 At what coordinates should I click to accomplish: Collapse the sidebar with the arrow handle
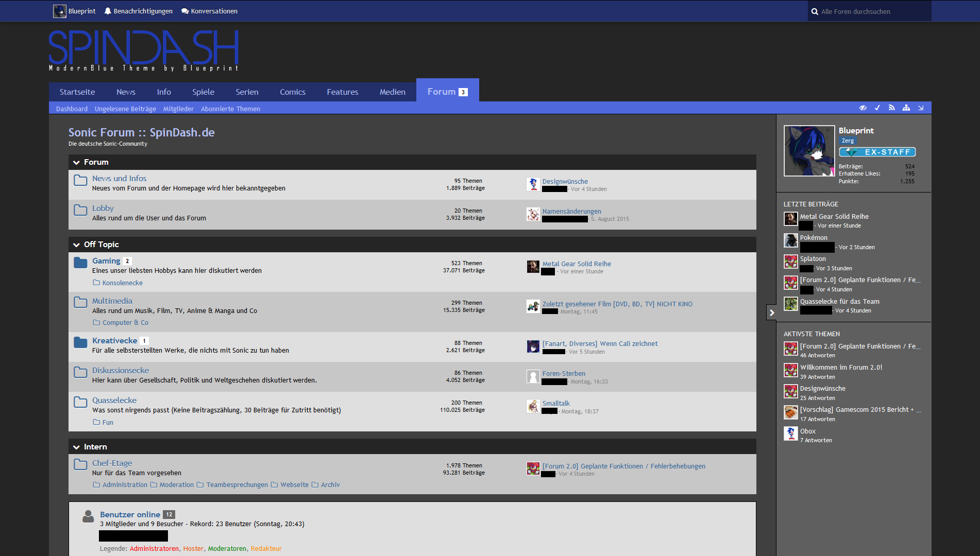pyautogui.click(x=772, y=312)
